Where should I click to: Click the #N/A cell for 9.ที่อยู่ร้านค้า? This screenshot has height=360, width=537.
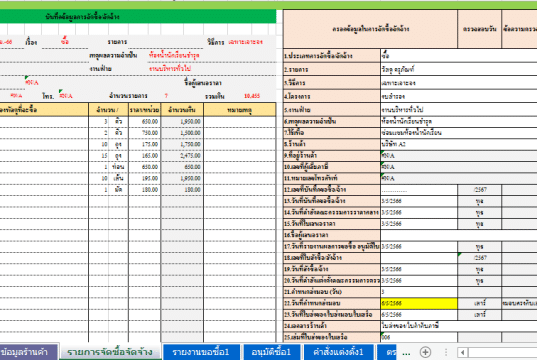tap(459, 156)
